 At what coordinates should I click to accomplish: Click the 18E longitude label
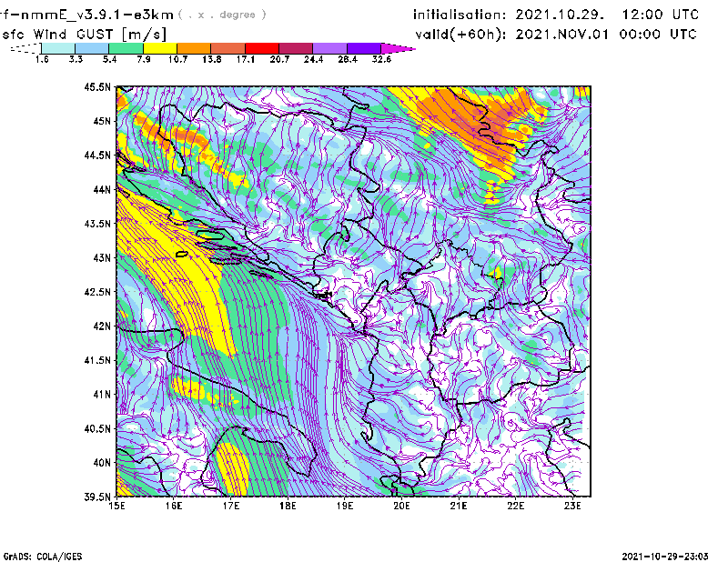[288, 506]
